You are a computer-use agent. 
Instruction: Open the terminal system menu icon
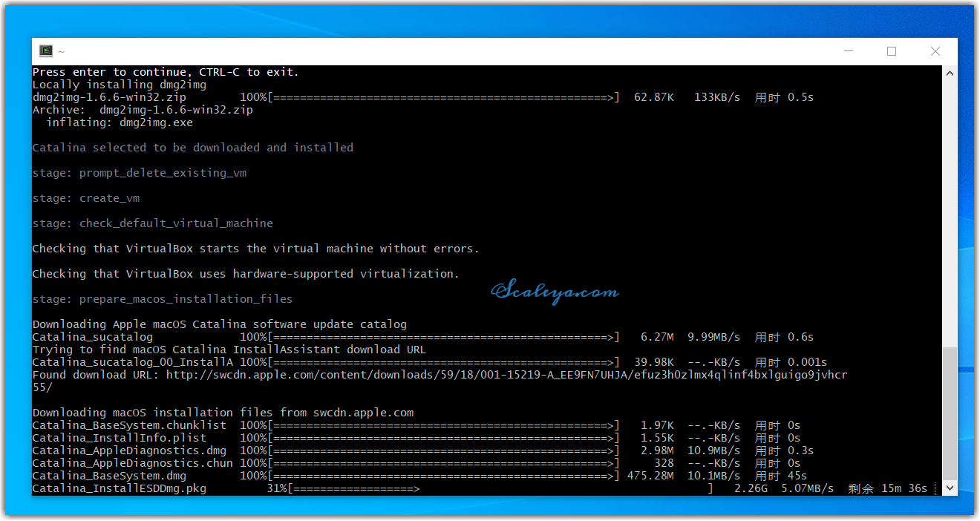click(46, 51)
